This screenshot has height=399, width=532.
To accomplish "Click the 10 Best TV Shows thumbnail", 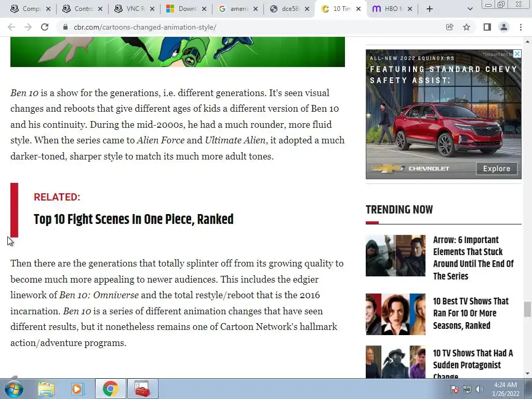I will click(x=395, y=314).
